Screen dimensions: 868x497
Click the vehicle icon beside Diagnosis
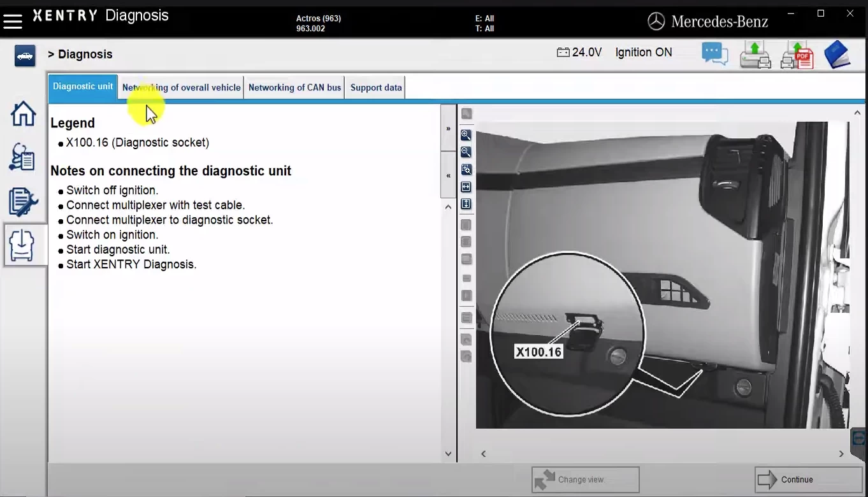click(25, 56)
